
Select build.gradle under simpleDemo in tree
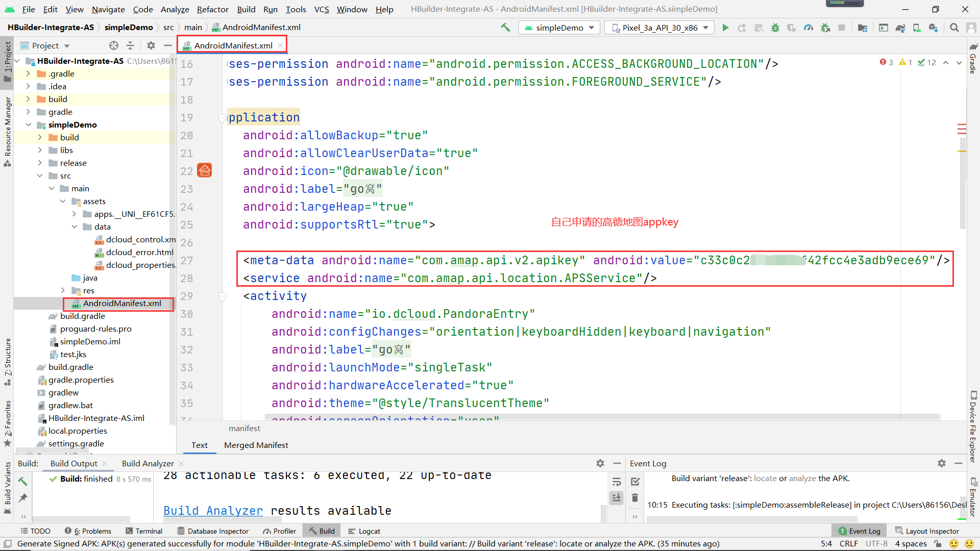click(x=82, y=316)
